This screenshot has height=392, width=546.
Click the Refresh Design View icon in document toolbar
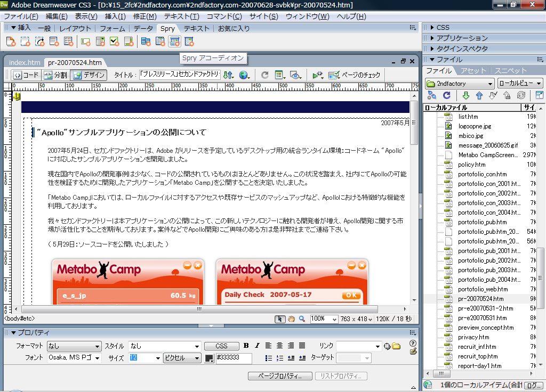[265, 75]
